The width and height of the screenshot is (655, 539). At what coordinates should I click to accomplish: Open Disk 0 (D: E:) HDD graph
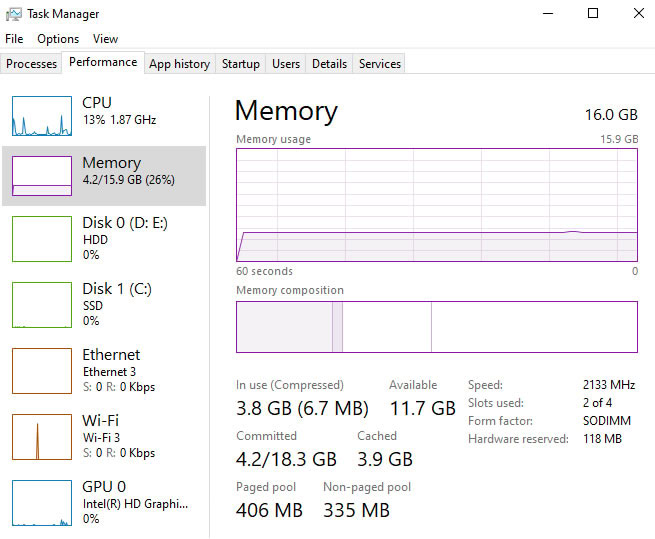point(42,239)
